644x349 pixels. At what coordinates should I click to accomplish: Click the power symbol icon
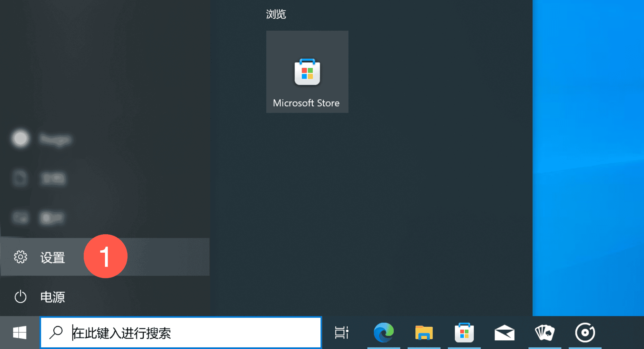click(x=20, y=297)
